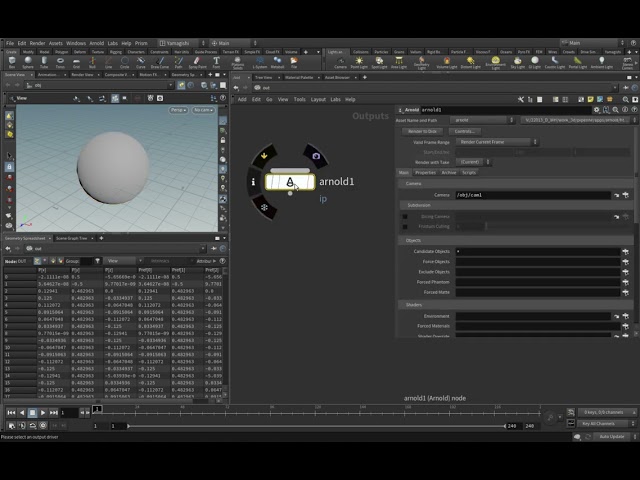Click the Camera path field /obj/cam1
640x480 pixels.
tap(533, 195)
